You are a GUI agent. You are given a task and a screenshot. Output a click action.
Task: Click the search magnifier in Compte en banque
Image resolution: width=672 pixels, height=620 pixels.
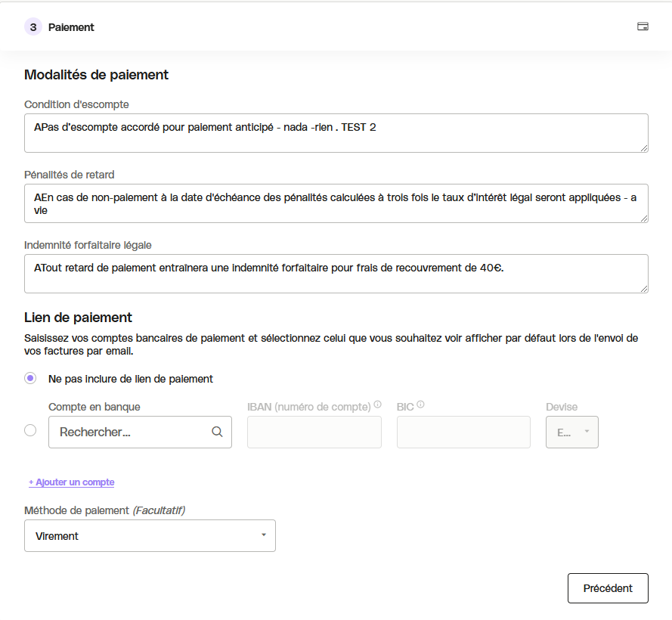[x=217, y=432]
